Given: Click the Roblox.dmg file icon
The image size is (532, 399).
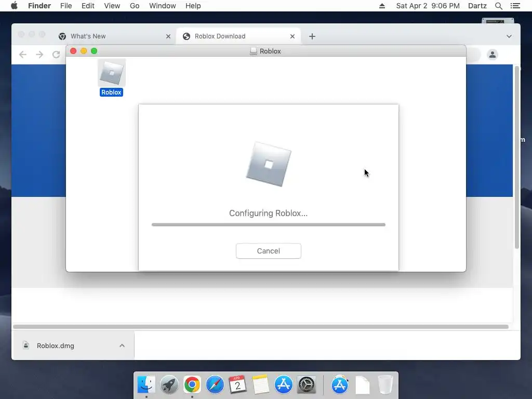Looking at the screenshot, I should click(x=26, y=345).
